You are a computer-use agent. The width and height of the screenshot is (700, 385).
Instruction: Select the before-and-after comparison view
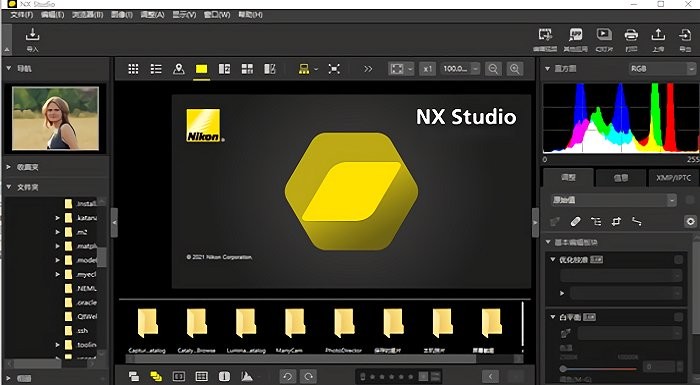click(x=270, y=69)
